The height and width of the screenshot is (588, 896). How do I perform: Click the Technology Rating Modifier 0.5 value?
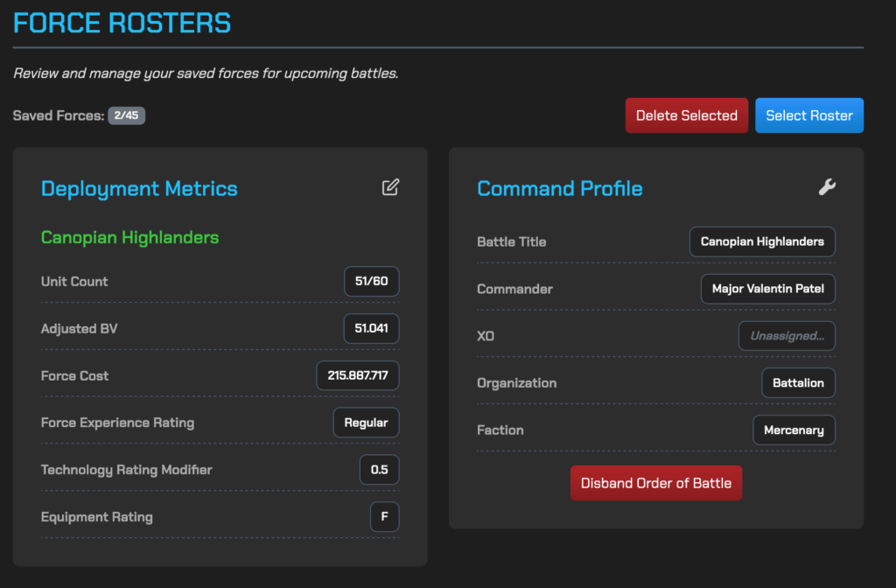click(x=379, y=470)
